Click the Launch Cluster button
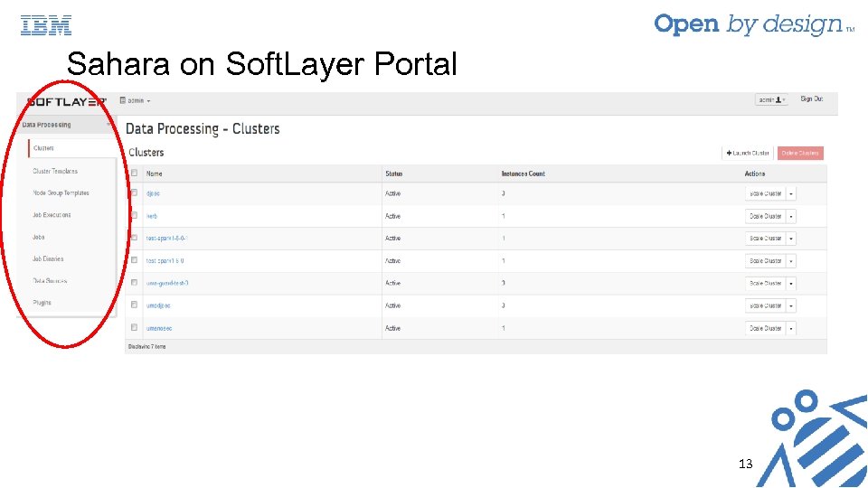The width and height of the screenshot is (868, 488). coord(748,154)
